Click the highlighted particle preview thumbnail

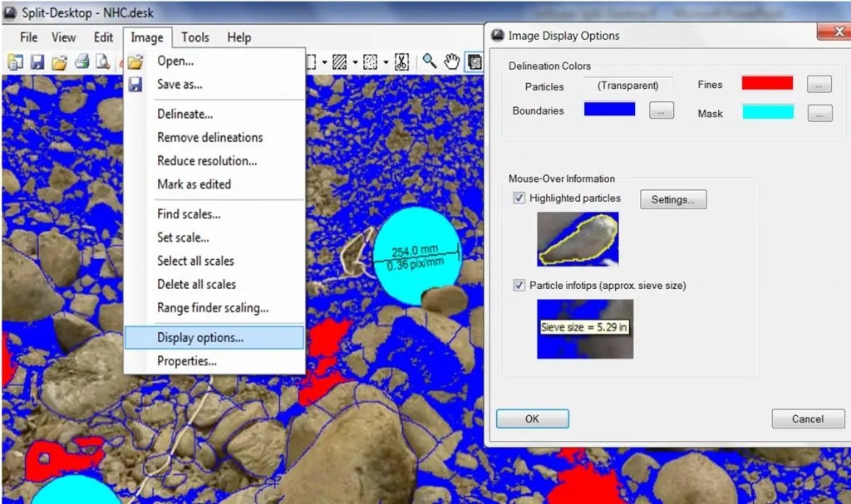pyautogui.click(x=578, y=238)
